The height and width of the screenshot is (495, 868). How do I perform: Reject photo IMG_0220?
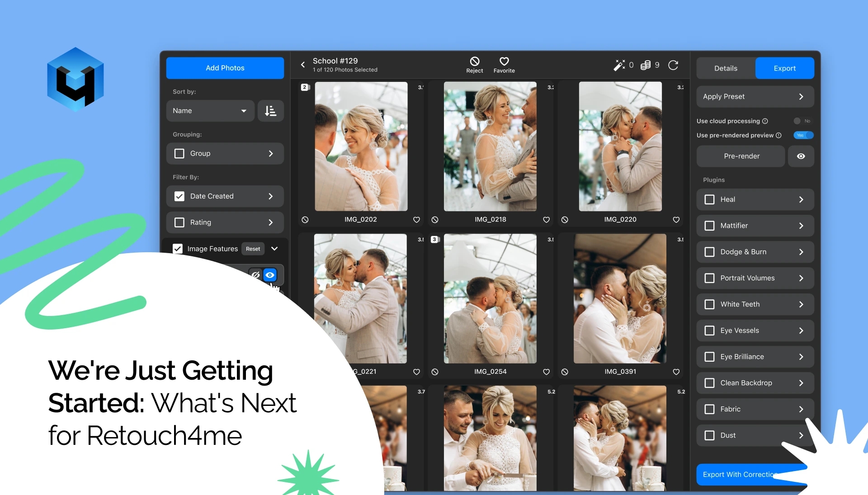click(565, 220)
